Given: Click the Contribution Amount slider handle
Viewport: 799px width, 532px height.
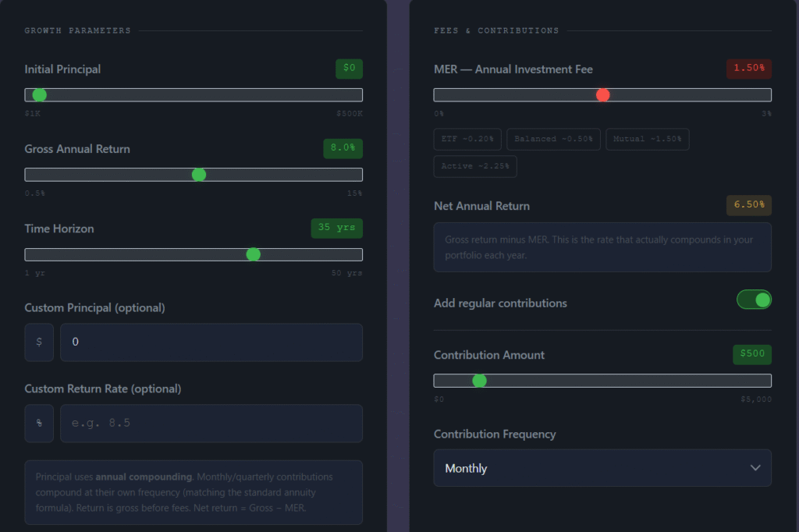Looking at the screenshot, I should [480, 381].
